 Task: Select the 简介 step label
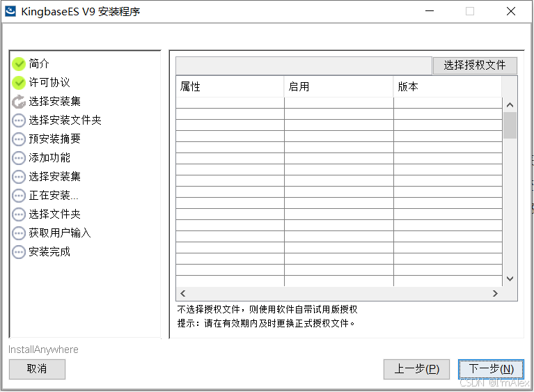[x=39, y=63]
